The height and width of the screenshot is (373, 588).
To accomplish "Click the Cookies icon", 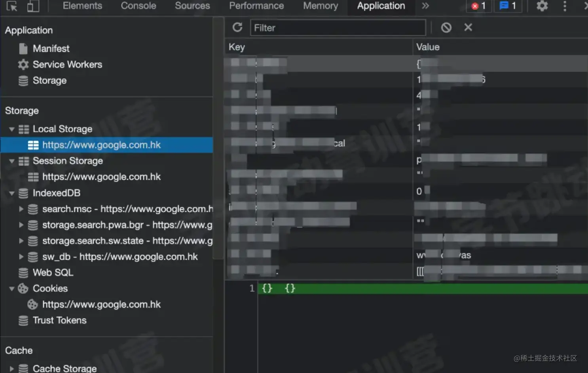I will tap(23, 289).
